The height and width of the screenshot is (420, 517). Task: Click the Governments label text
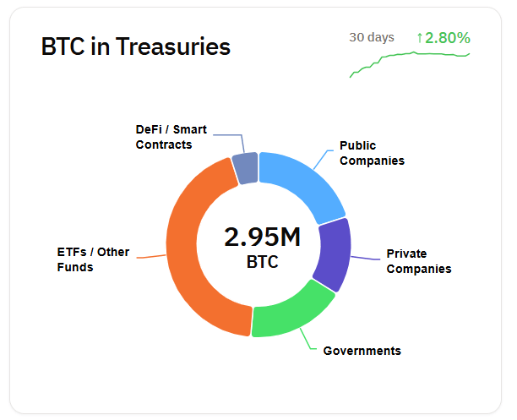point(362,351)
